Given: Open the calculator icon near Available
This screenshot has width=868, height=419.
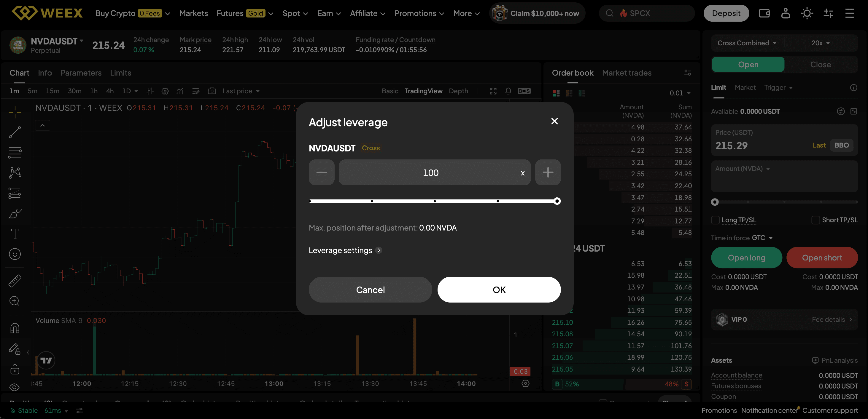Looking at the screenshot, I should [x=853, y=111].
